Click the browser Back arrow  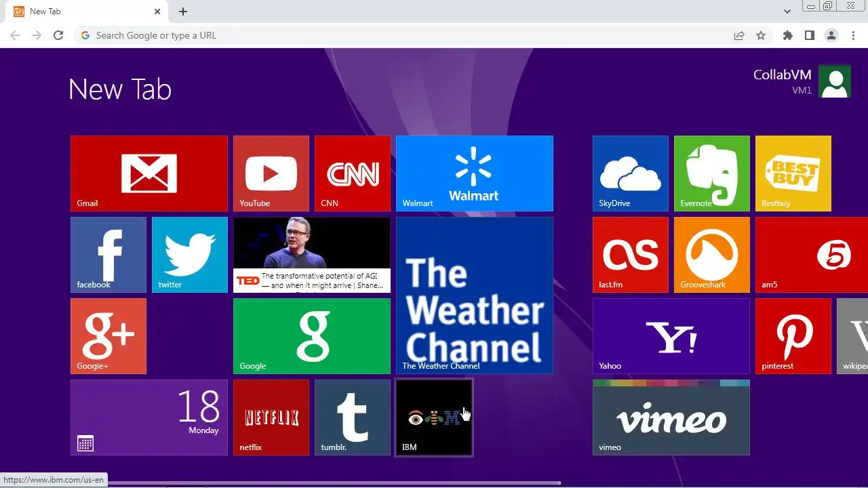pyautogui.click(x=15, y=35)
